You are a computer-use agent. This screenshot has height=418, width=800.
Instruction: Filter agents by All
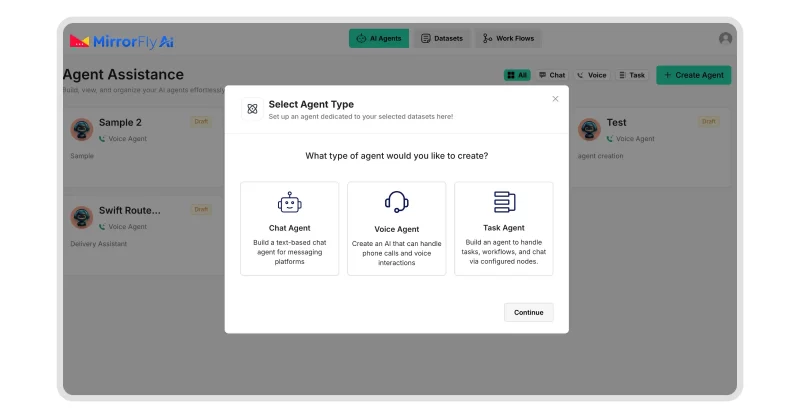517,75
